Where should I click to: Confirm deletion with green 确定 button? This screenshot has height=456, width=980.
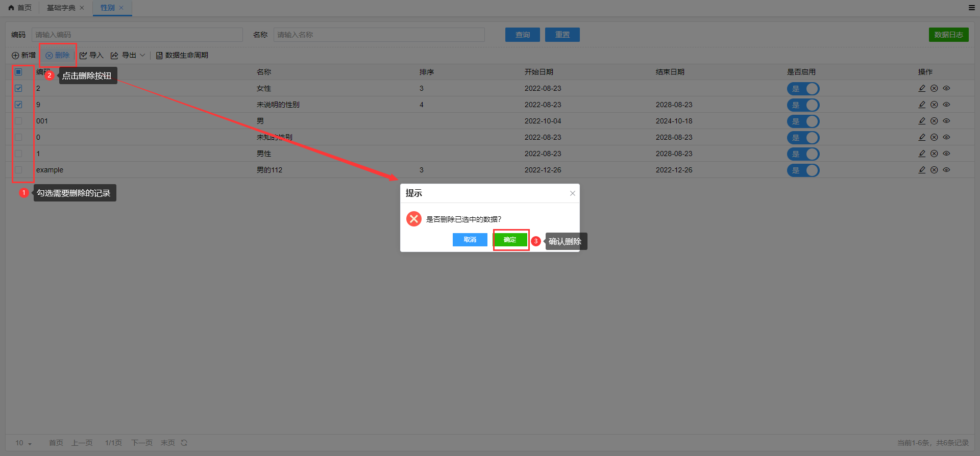[510, 240]
